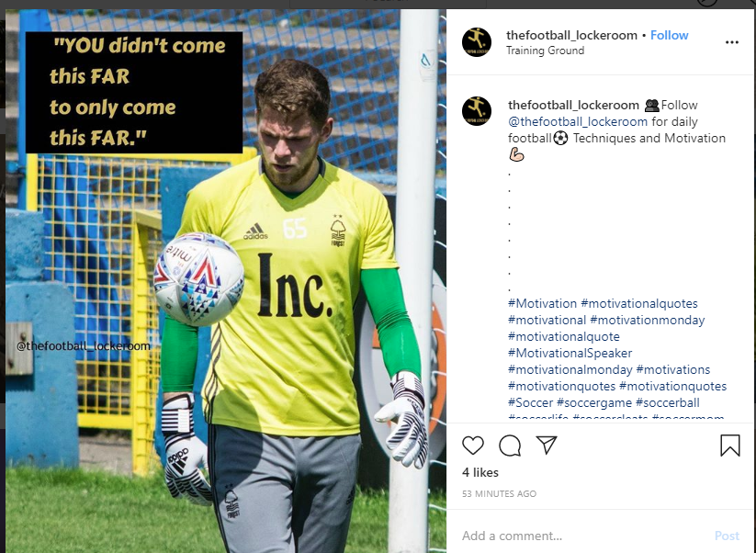Click @thefootball_lockeroom mention in caption
The image size is (756, 553).
click(x=578, y=121)
